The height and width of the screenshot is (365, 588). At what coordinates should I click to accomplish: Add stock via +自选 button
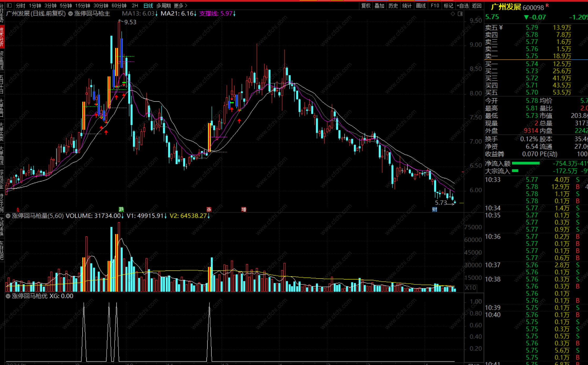(x=463, y=6)
